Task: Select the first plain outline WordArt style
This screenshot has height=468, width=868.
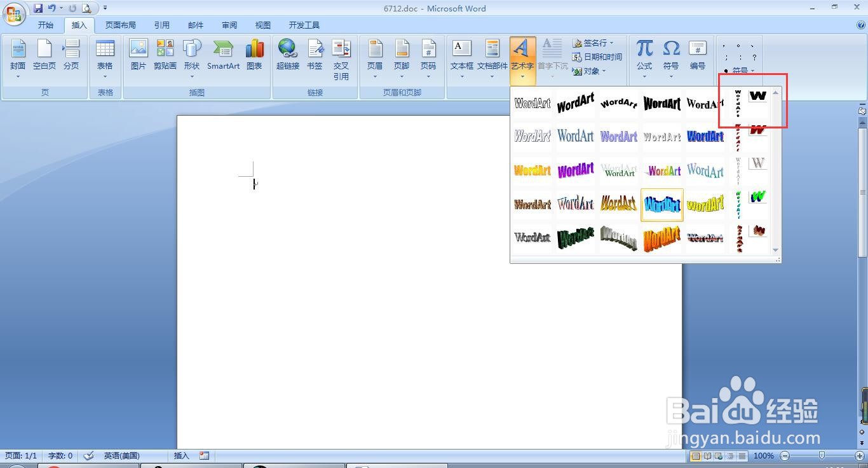Action: (532, 103)
